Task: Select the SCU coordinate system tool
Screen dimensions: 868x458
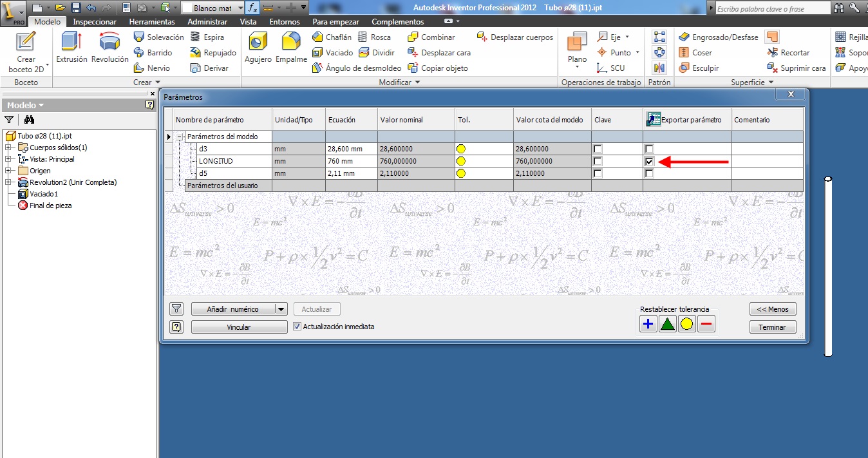Action: (x=610, y=68)
